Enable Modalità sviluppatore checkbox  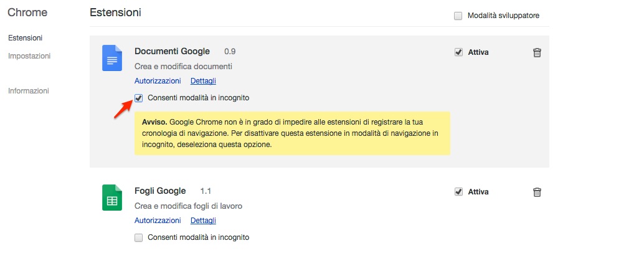(x=458, y=16)
